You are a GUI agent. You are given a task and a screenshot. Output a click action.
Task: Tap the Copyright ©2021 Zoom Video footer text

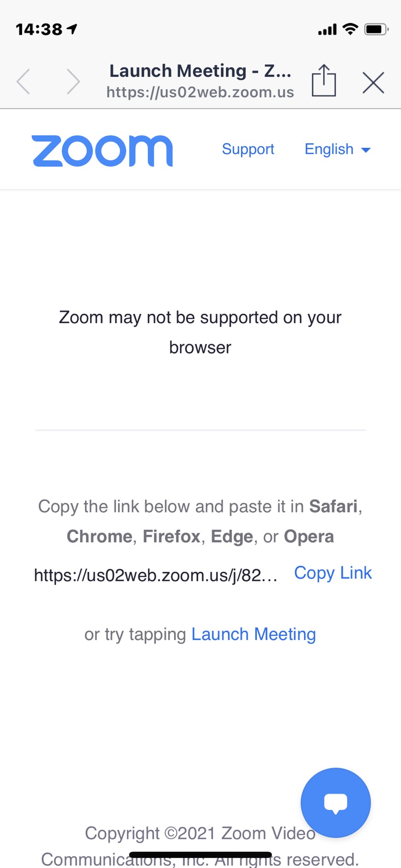[x=200, y=833]
